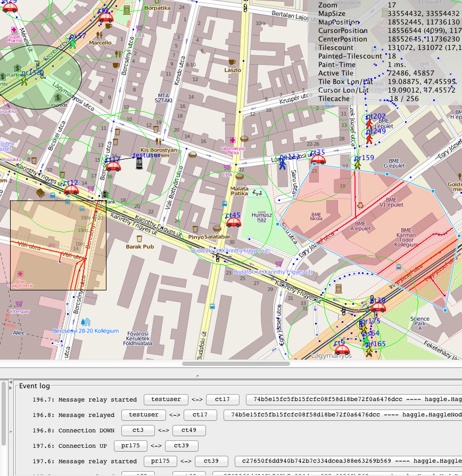The image size is (462, 476).
Task: Click the MTA SZTAKI map label
Action: point(163,98)
